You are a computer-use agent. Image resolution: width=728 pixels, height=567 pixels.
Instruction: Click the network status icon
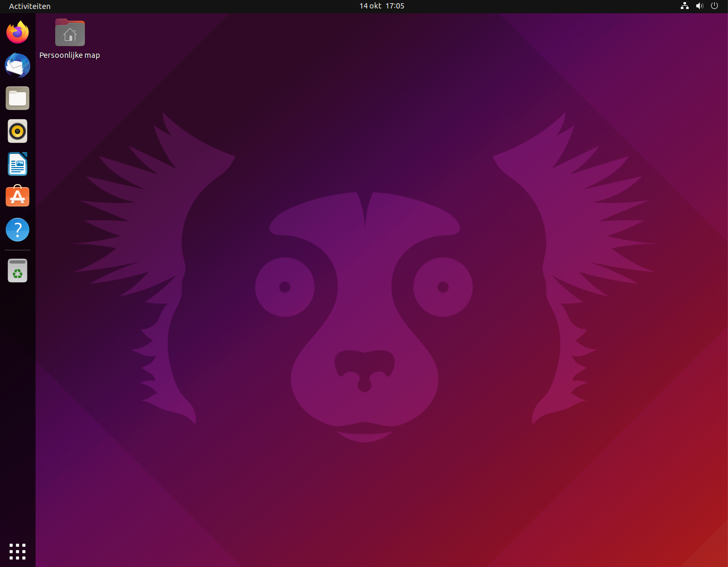[684, 6]
